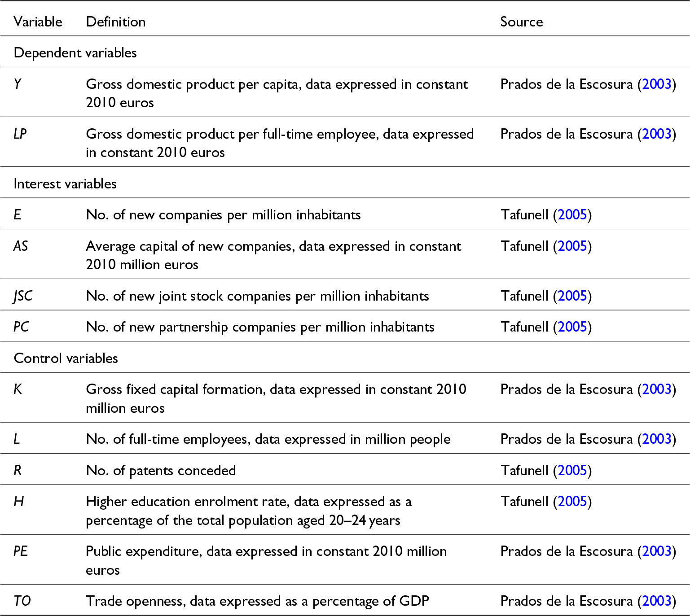Follow the 2003 citation for variable K
The image size is (690, 616).
(x=656, y=389)
